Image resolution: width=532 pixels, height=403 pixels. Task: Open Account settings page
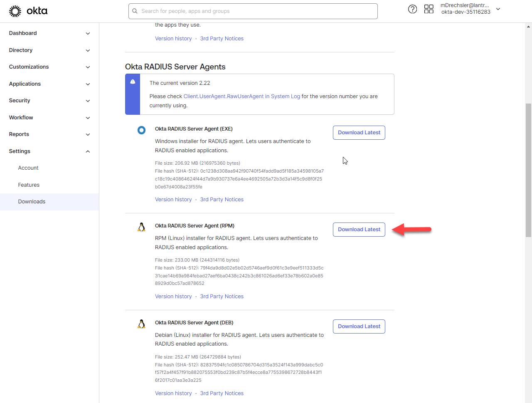tap(28, 168)
